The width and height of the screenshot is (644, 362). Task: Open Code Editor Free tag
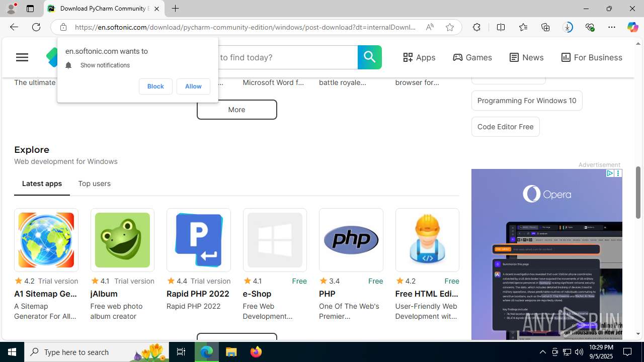(505, 127)
